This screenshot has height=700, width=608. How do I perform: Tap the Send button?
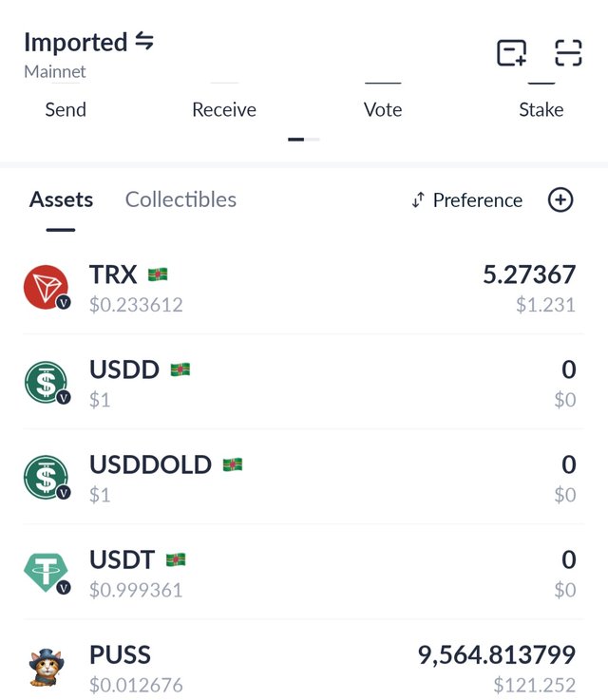(66, 110)
